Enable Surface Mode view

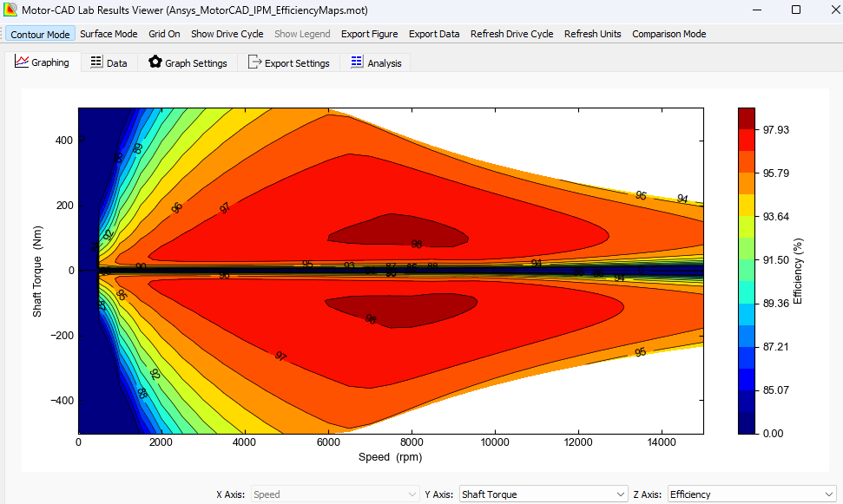pyautogui.click(x=109, y=34)
